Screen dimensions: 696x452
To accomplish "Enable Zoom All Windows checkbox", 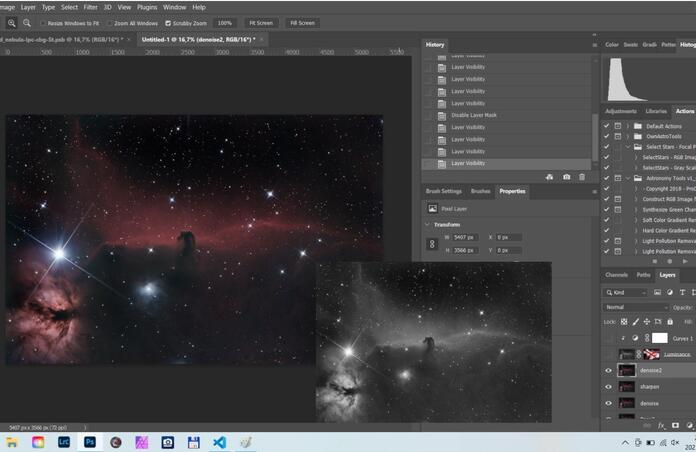I will click(x=110, y=23).
